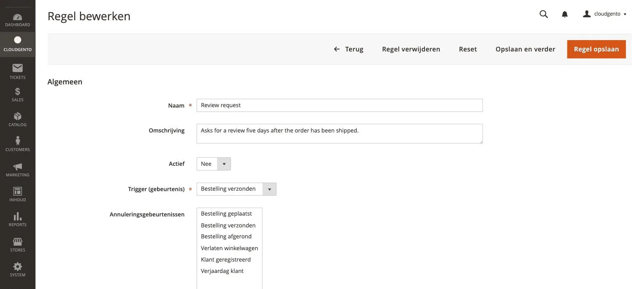This screenshot has height=289, width=644.
Task: Open the Marketing megaphone icon
Action: [x=18, y=167]
